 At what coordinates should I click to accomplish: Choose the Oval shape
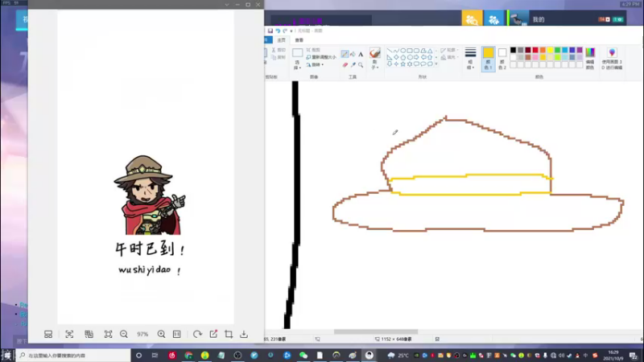pos(403,51)
